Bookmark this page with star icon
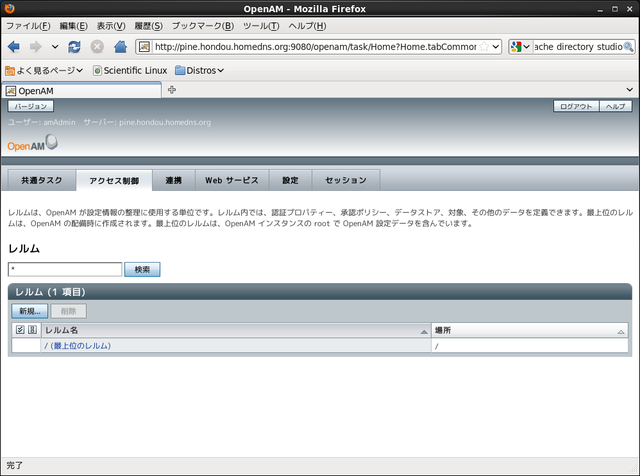640x476 pixels. (x=484, y=47)
